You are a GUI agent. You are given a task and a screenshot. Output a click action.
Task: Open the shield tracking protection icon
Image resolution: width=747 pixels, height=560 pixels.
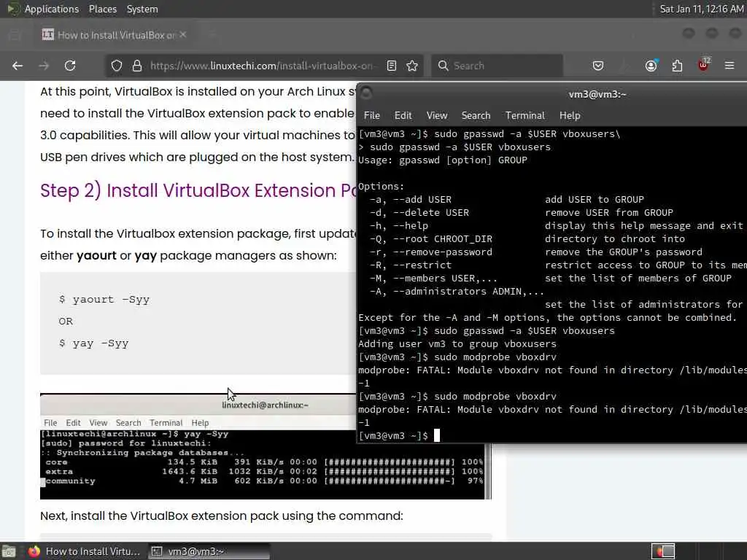[x=117, y=66]
